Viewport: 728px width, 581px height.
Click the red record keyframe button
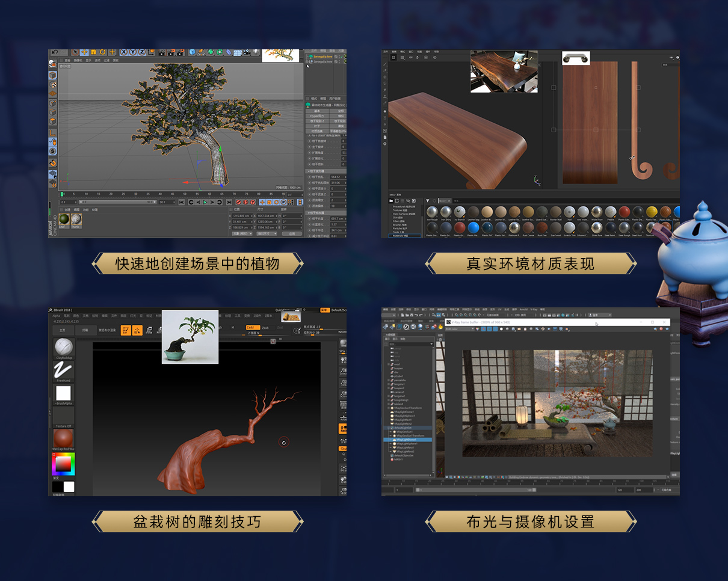tap(238, 202)
